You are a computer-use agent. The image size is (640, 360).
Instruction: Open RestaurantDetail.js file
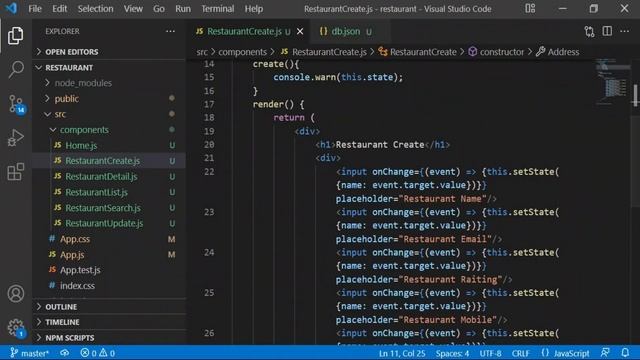click(109, 176)
